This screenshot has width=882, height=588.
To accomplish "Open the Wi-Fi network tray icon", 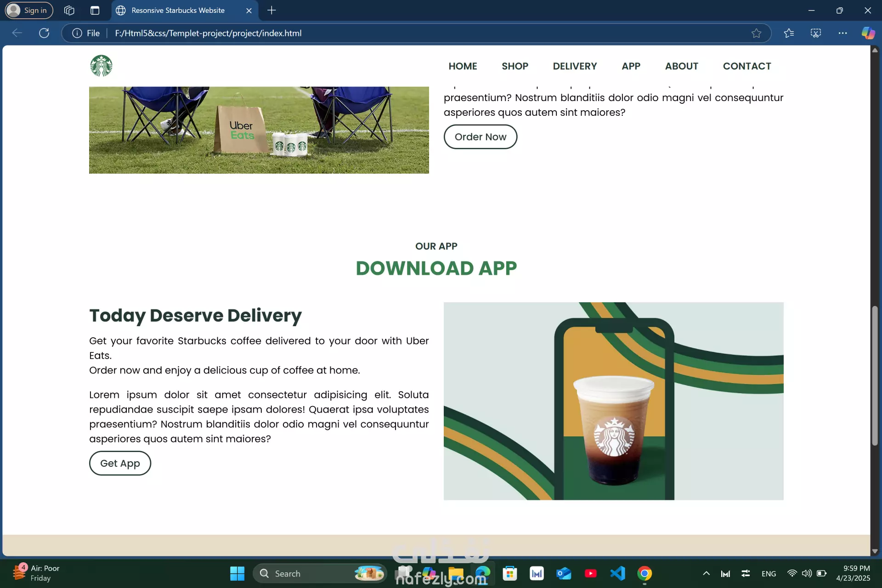I will click(x=792, y=573).
